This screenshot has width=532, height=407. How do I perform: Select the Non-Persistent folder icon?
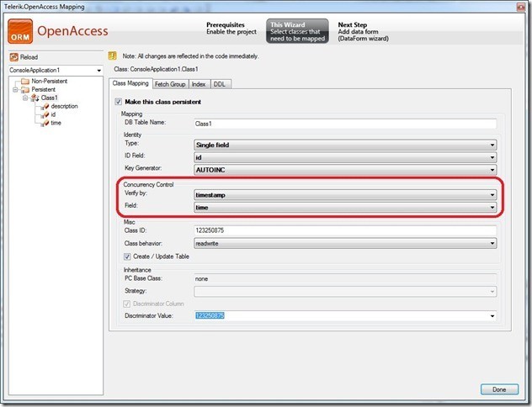click(x=25, y=82)
